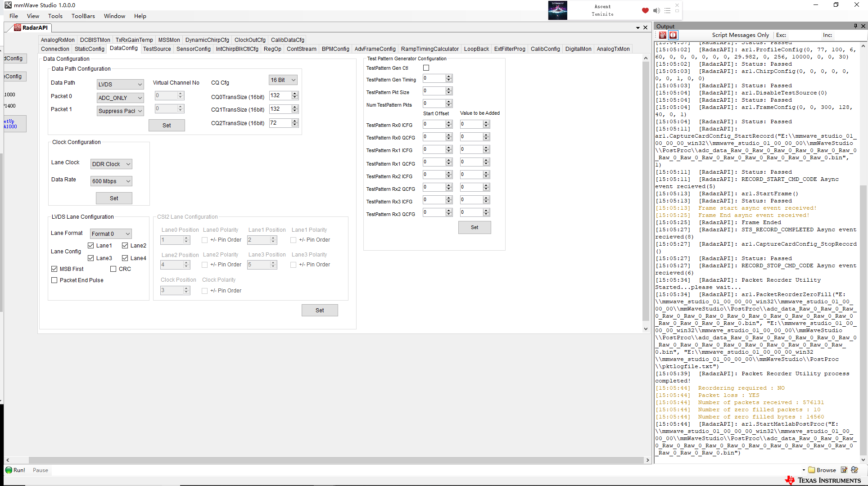Image resolution: width=868 pixels, height=486 pixels.
Task: Click Set in Clock Configuration
Action: click(x=114, y=198)
